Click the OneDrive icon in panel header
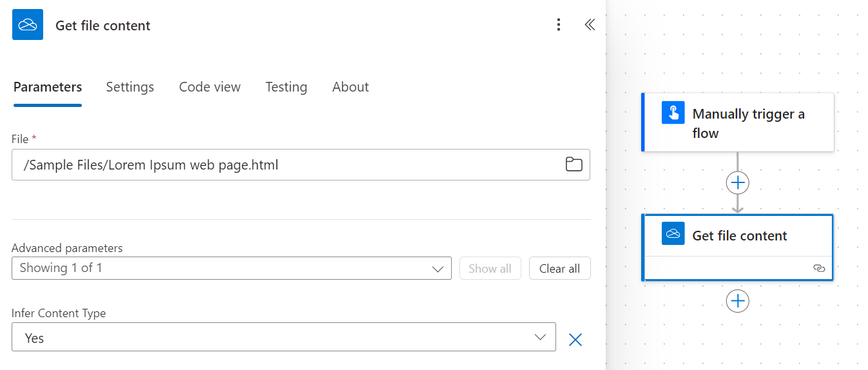868x370 pixels. (x=28, y=25)
